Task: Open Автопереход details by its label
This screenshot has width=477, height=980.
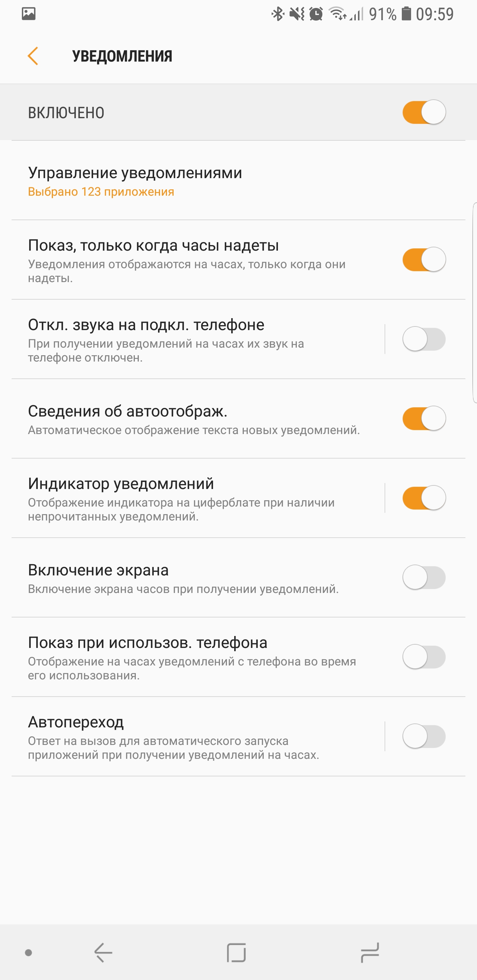Action: point(76,722)
